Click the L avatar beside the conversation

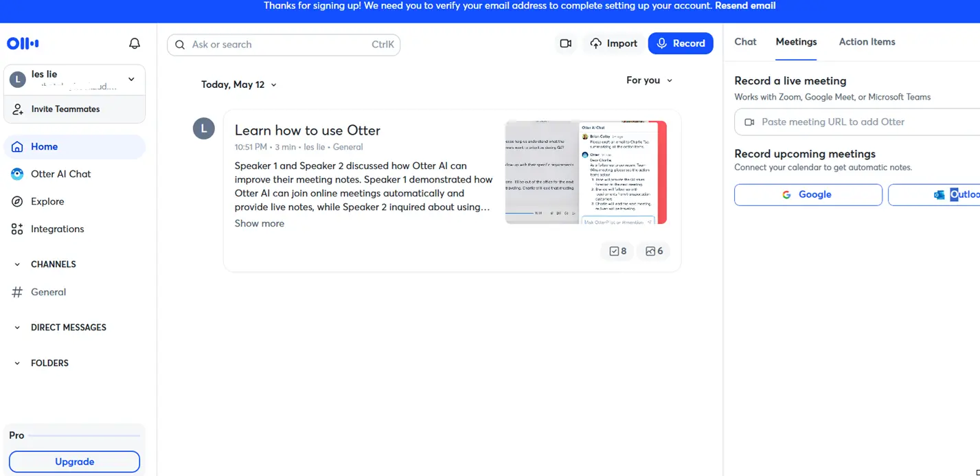204,128
